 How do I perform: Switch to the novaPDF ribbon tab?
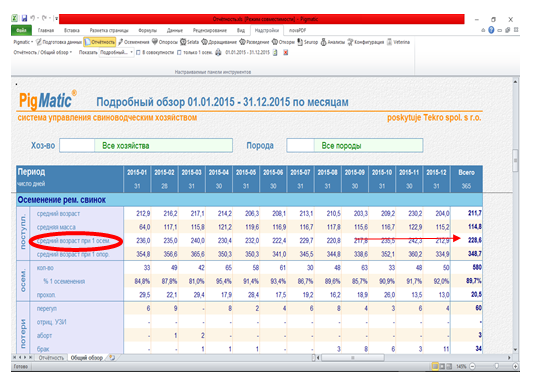[x=298, y=30]
